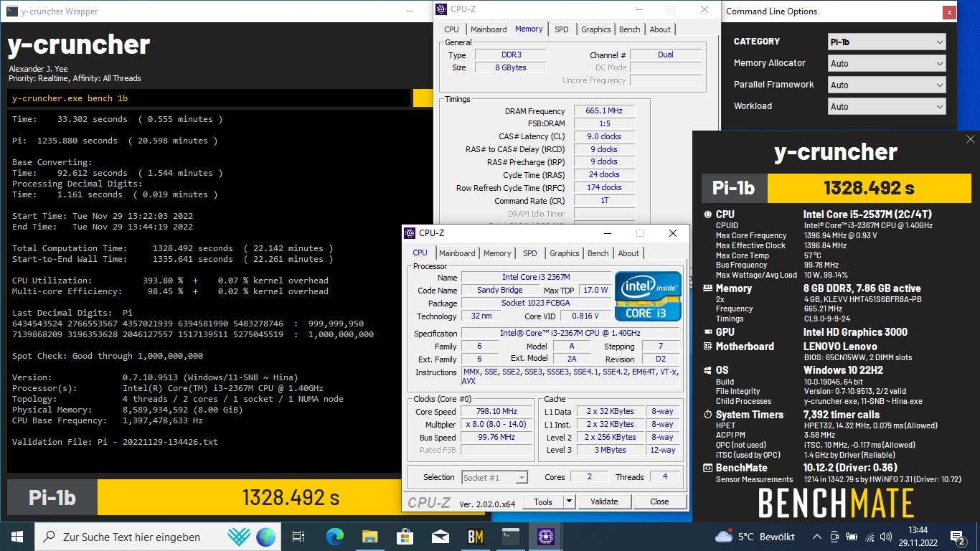Close the front CPU-Z window from the title bar
Screen dimensions: 980x551
tap(672, 233)
